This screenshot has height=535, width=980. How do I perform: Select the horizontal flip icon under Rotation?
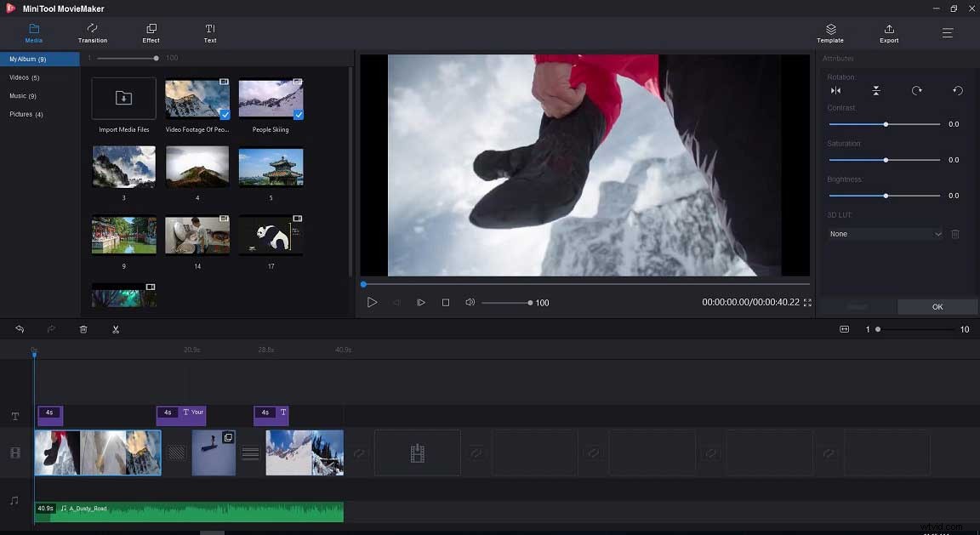tap(837, 90)
